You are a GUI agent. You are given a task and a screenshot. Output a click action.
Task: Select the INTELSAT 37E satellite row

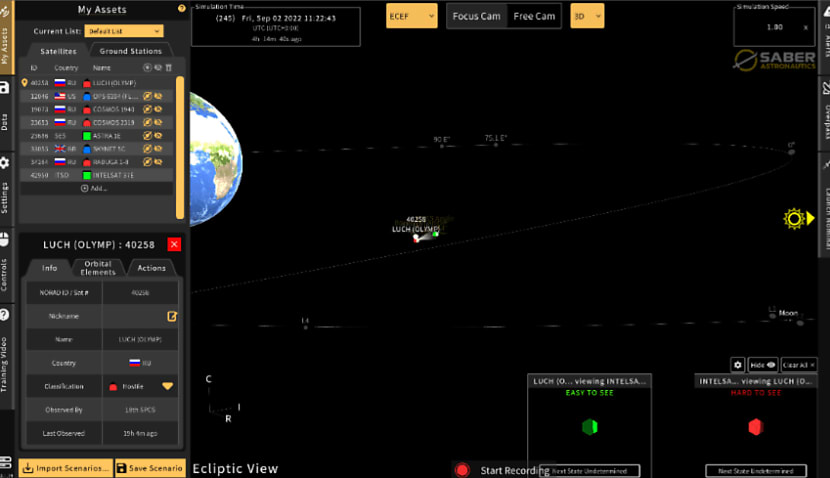click(96, 175)
